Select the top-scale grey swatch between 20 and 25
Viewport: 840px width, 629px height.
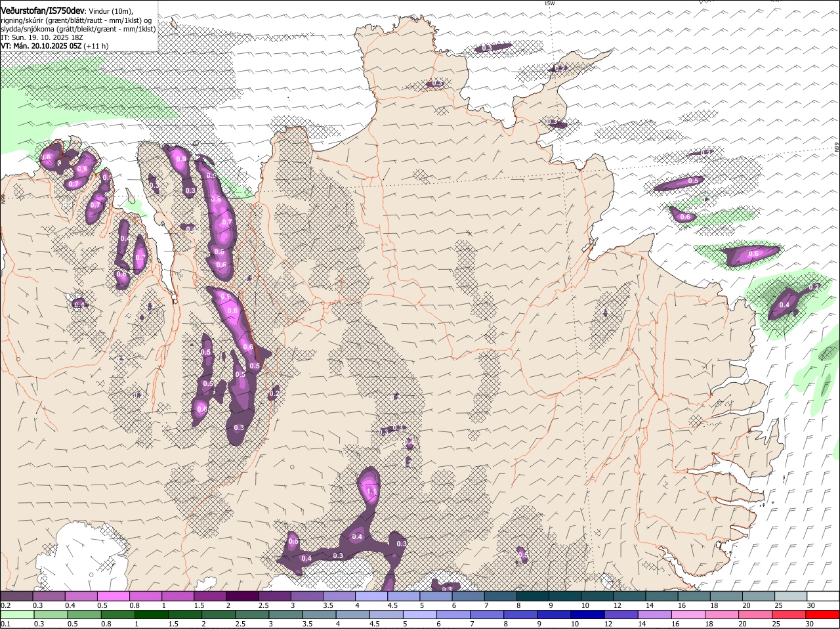coord(759,596)
